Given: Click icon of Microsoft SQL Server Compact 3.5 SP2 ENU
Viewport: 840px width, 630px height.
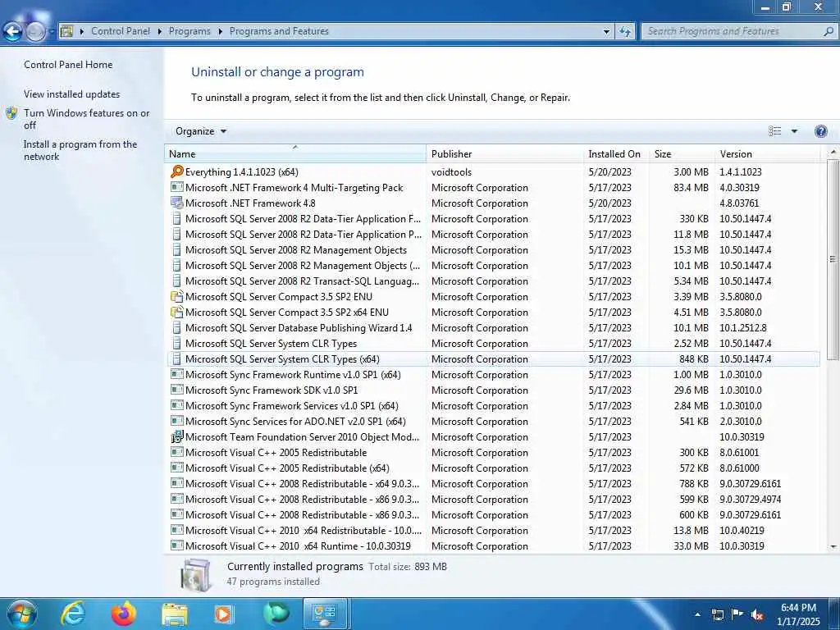Looking at the screenshot, I should point(177,296).
